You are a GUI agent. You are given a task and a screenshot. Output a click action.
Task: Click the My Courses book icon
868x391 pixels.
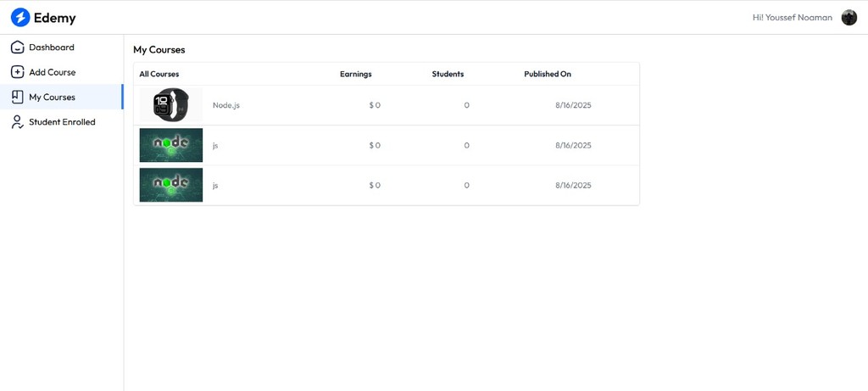click(x=17, y=97)
